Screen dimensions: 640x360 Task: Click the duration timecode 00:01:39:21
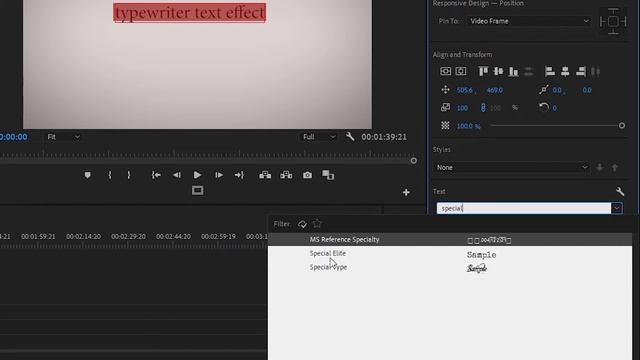(384, 137)
